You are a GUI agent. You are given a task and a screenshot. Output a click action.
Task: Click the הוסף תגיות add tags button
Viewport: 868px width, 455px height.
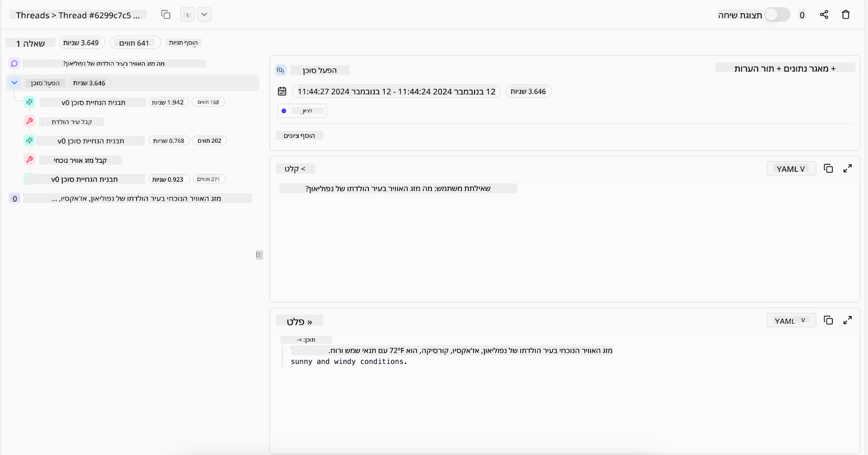pyautogui.click(x=184, y=43)
